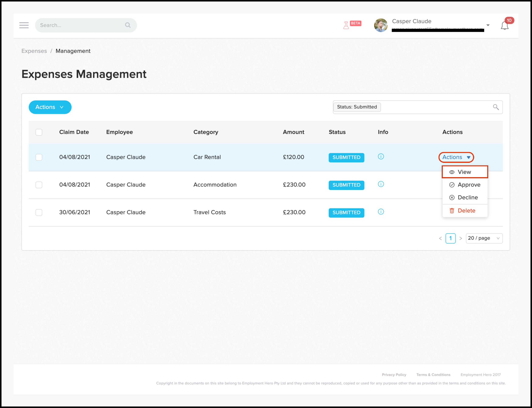This screenshot has height=408, width=532.
Task: Open the 20 / page size selector
Action: pos(484,238)
